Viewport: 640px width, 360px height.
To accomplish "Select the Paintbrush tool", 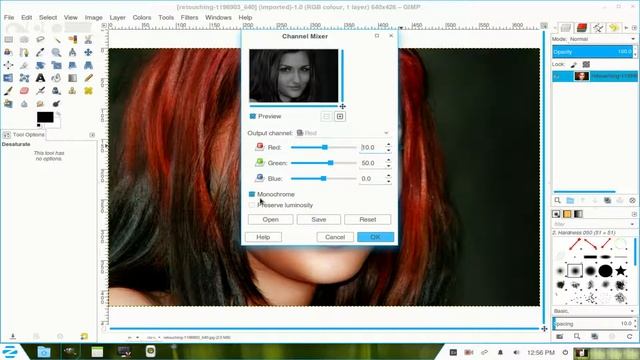I will 9,91.
